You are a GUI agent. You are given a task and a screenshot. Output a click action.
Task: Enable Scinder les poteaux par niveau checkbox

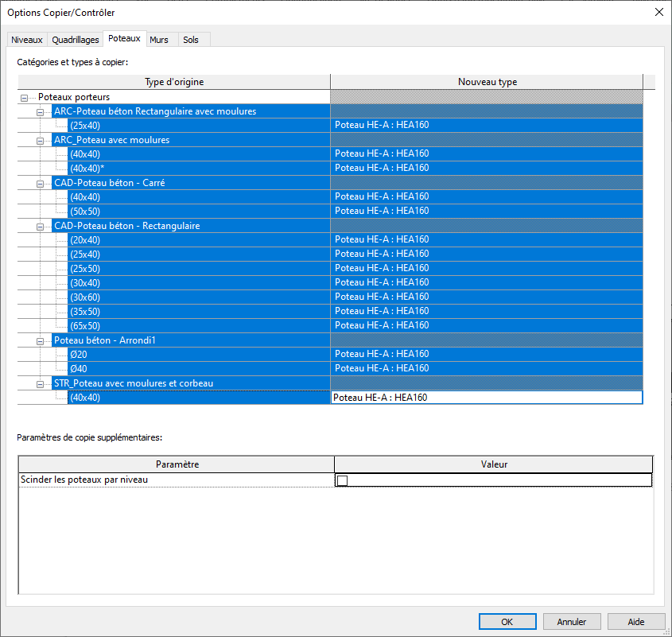pos(343,480)
